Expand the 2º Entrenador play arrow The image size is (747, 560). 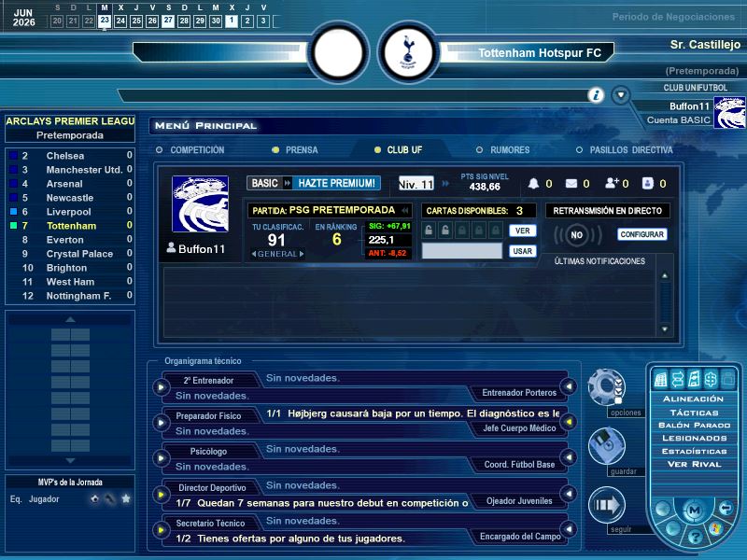161,387
